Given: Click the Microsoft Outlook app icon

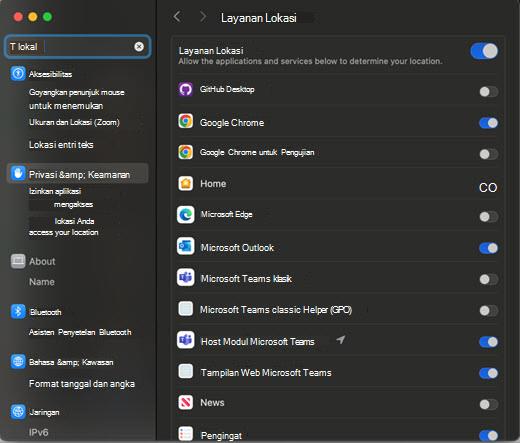Looking at the screenshot, I should 186,246.
